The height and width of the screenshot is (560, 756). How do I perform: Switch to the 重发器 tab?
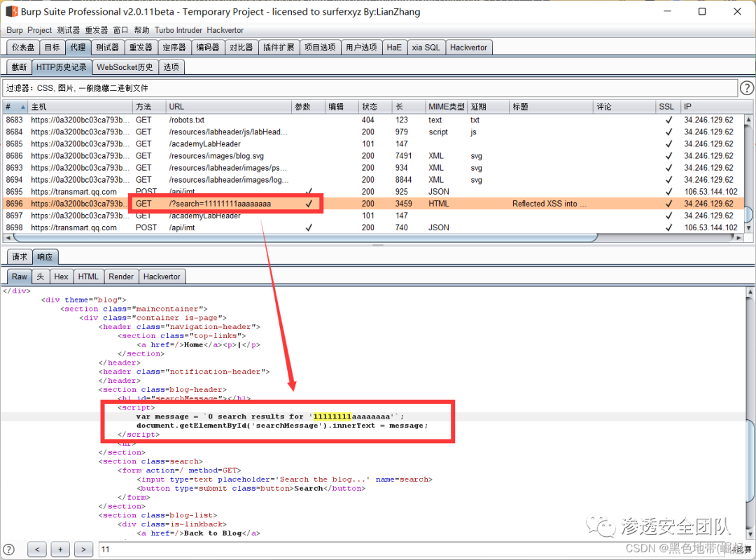point(141,48)
